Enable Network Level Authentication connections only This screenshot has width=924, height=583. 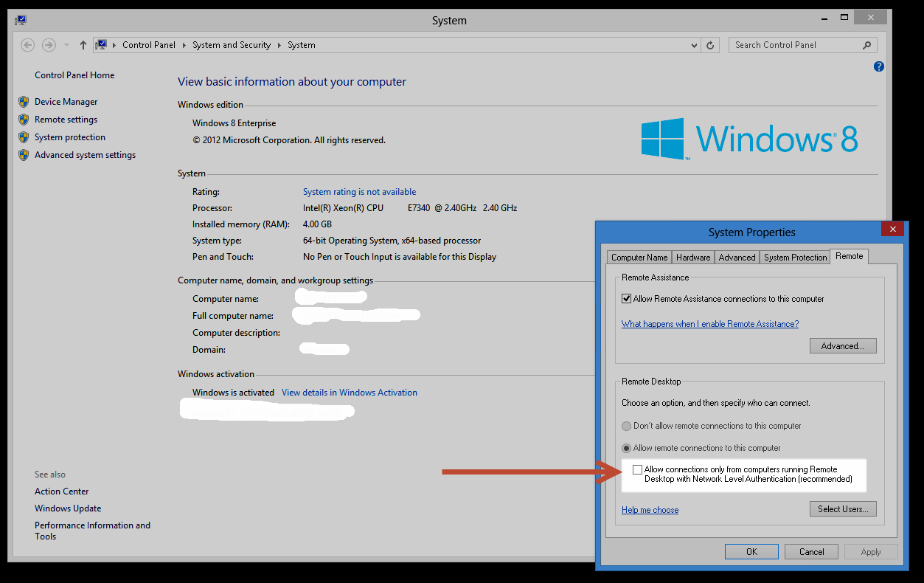coord(636,470)
